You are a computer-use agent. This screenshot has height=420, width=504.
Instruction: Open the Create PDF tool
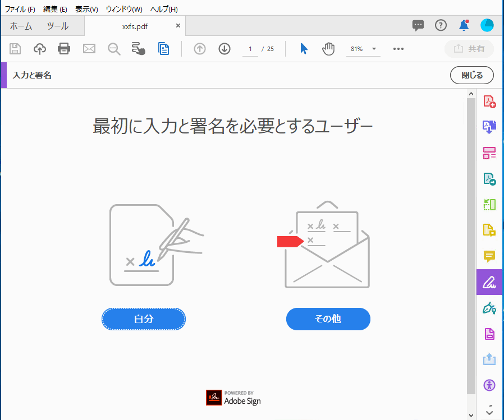click(489, 101)
